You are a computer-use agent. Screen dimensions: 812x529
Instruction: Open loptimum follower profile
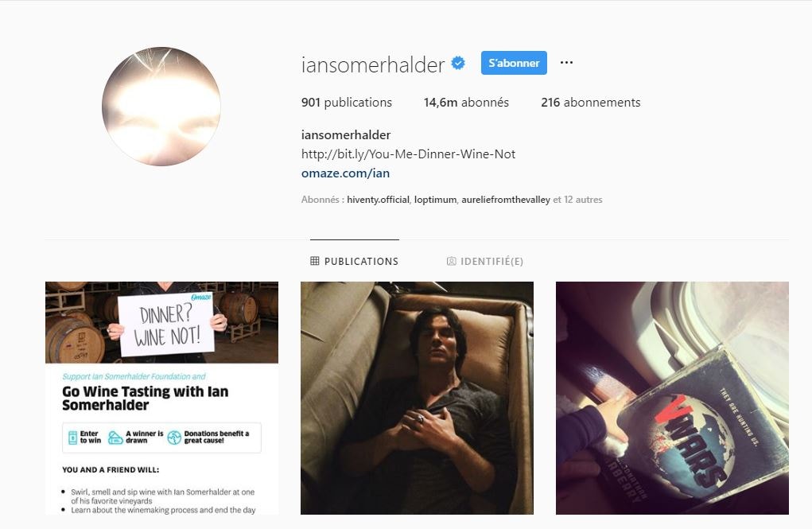click(436, 200)
